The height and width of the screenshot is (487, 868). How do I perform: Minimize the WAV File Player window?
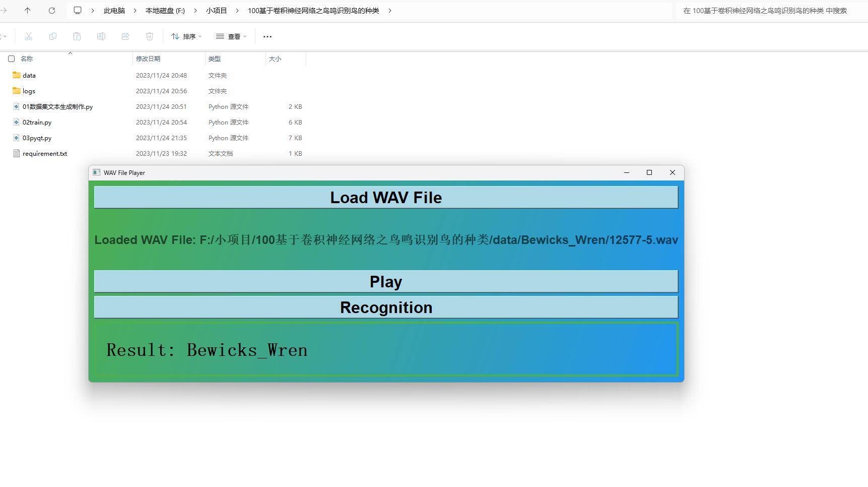coord(627,172)
